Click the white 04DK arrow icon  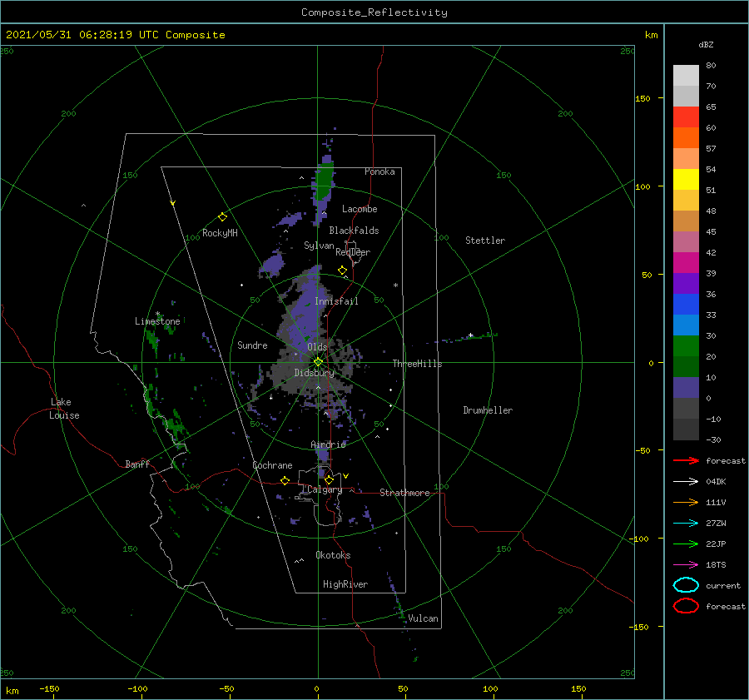(x=686, y=481)
